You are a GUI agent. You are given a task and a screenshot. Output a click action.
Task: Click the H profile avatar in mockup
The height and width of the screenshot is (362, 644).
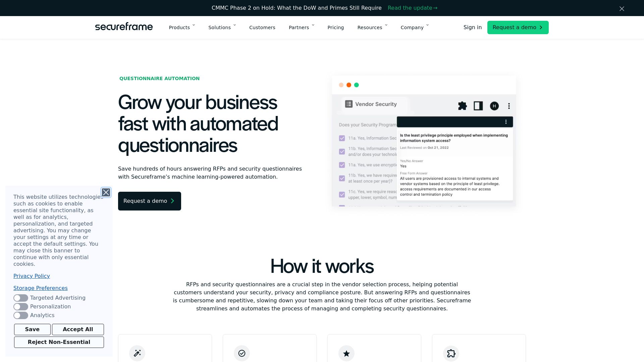point(494,106)
